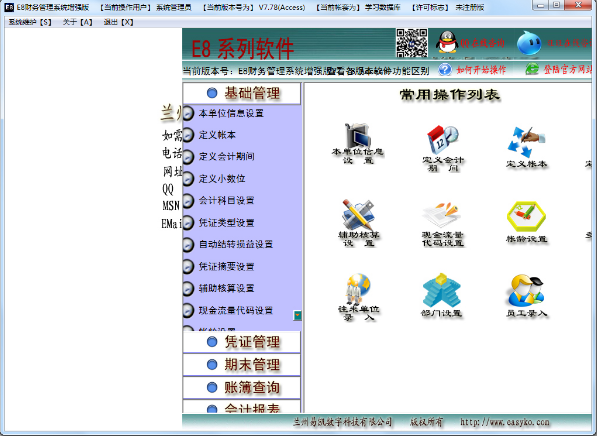
Task: Open the QQ在线咨询 link
Action: pos(482,43)
